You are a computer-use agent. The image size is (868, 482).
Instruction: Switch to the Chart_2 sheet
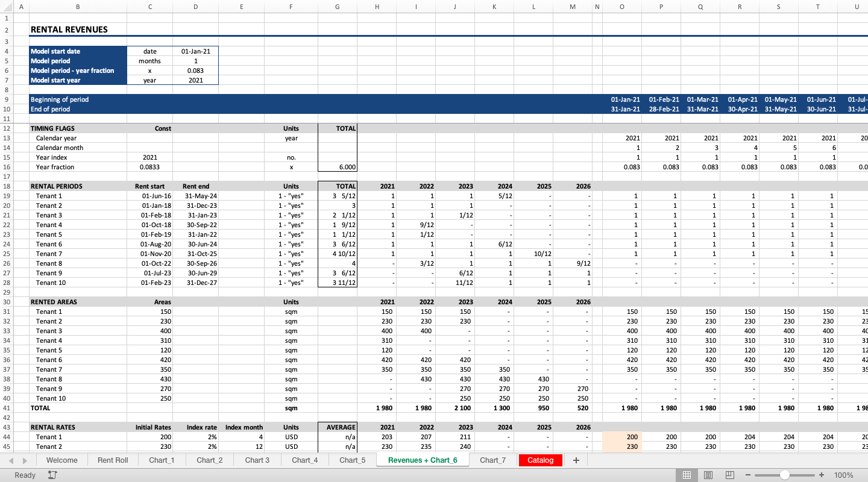[209, 460]
